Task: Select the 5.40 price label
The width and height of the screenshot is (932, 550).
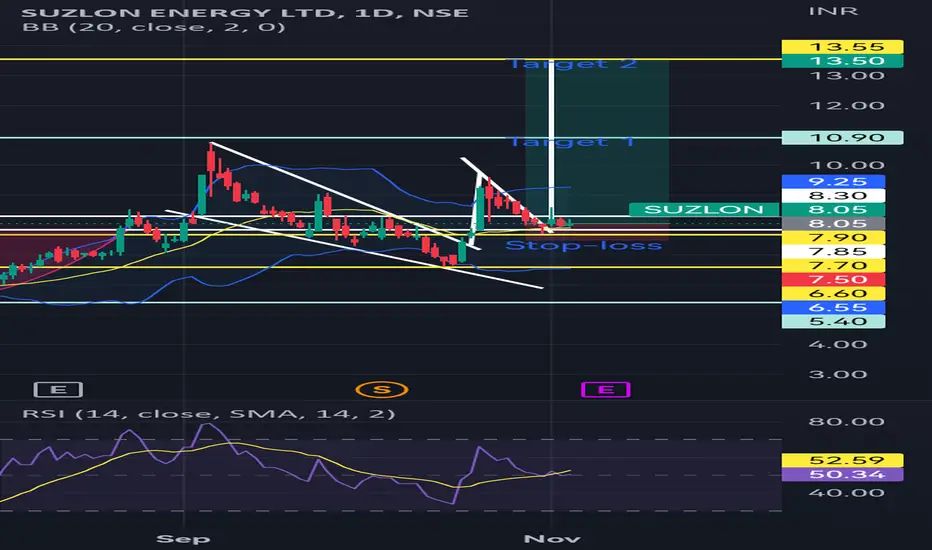Action: (833, 322)
